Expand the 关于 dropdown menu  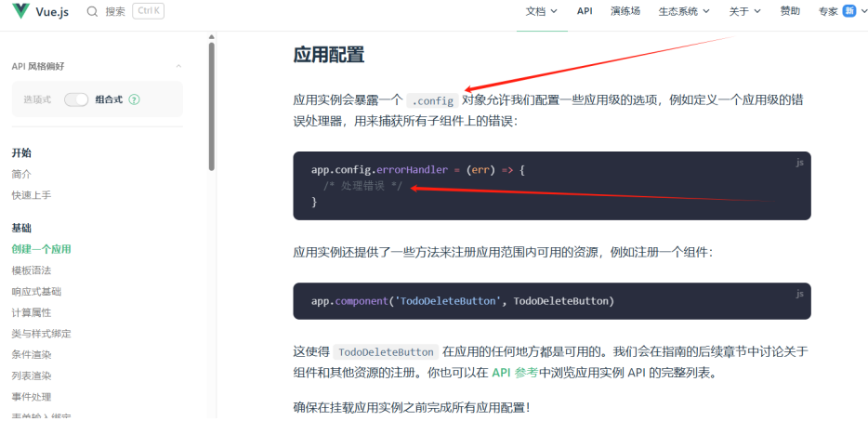tap(744, 11)
